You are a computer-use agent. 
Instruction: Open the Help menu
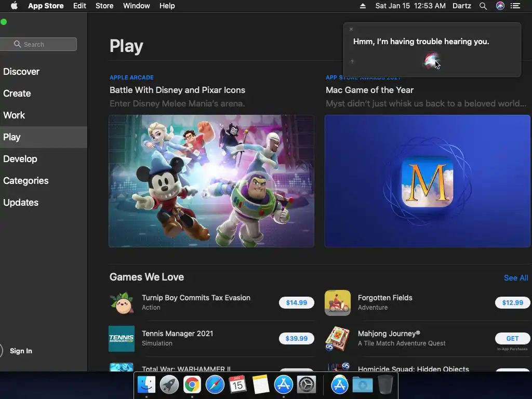click(167, 6)
